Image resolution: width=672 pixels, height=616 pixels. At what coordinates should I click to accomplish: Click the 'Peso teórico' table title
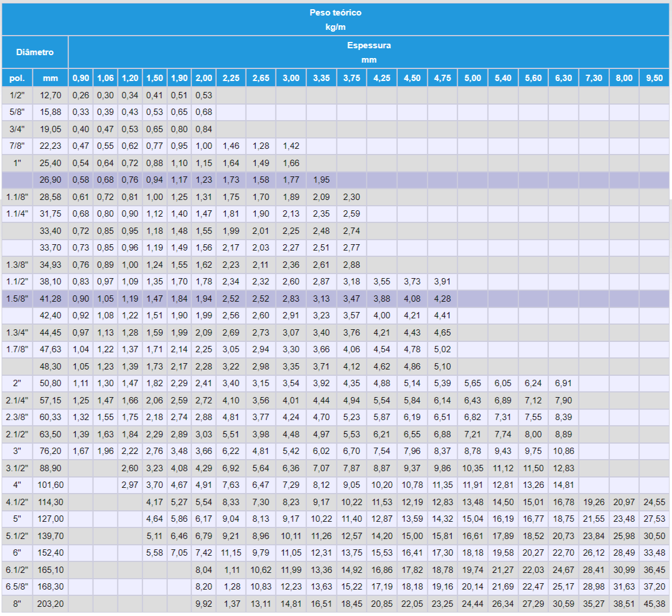(335, 13)
